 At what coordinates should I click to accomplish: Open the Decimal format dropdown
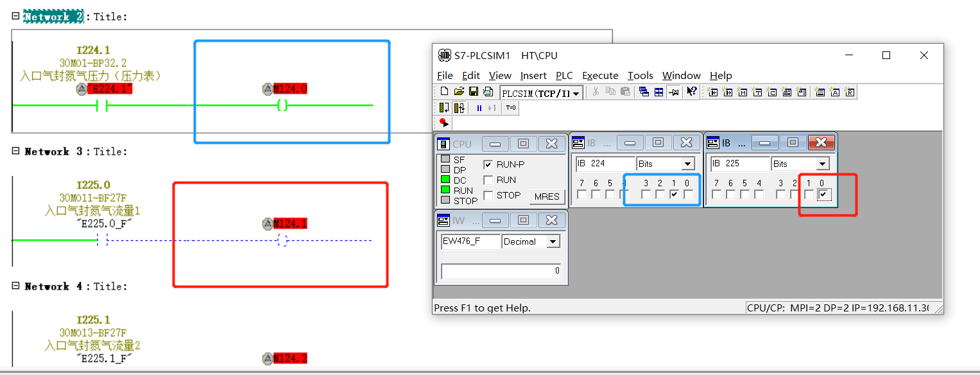coord(553,242)
